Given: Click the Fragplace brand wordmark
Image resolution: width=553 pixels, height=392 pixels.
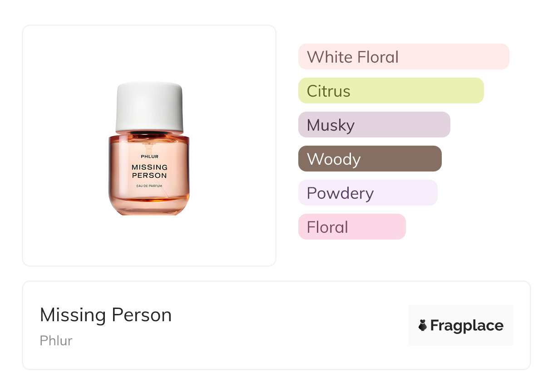Looking at the screenshot, I should click(x=467, y=325).
